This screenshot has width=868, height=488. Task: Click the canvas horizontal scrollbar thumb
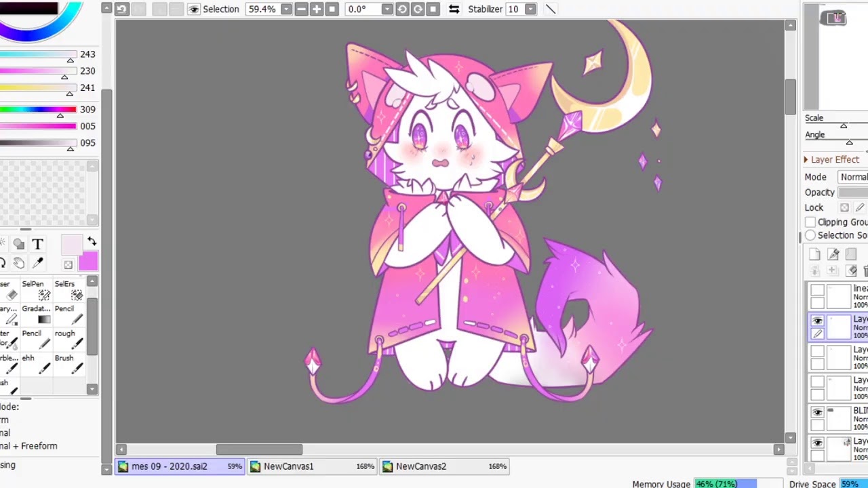coord(259,449)
